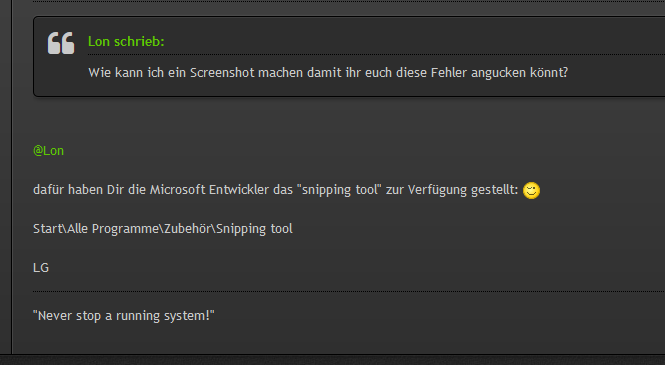Click the 'LG' sign-off text
Viewport: 665px width, 365px height.
pyautogui.click(x=41, y=268)
